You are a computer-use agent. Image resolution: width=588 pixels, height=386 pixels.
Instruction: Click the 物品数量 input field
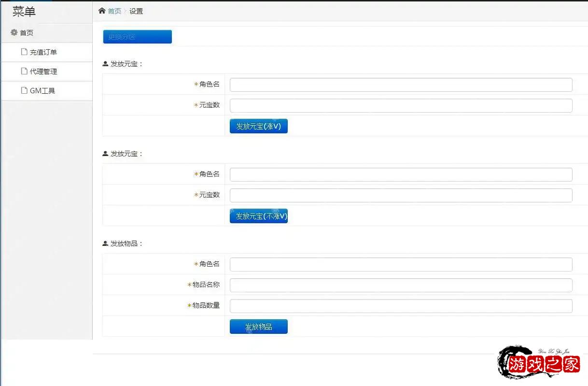tap(401, 305)
